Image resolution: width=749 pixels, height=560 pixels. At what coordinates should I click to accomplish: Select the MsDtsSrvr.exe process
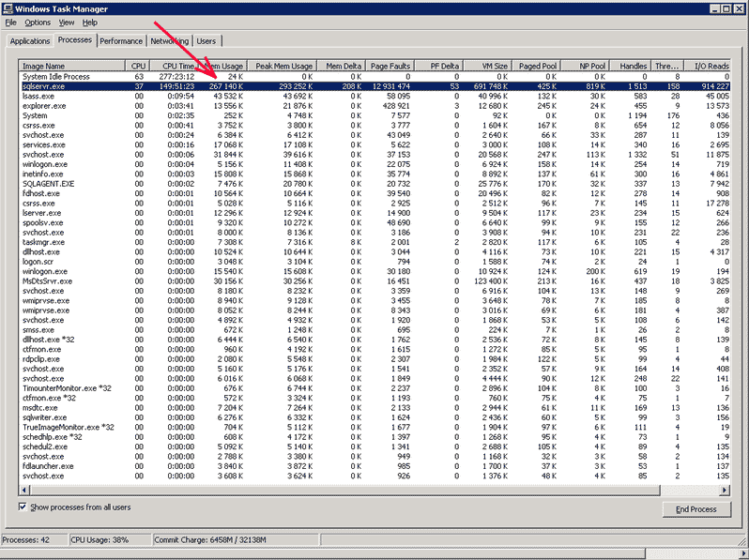point(374,281)
